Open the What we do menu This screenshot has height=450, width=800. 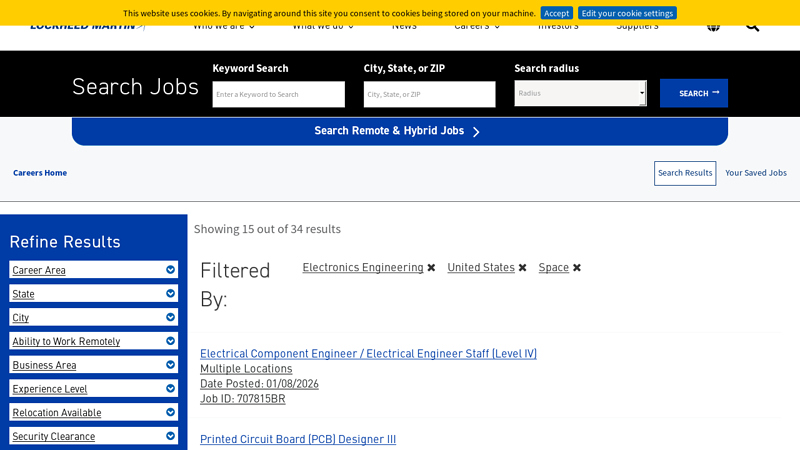click(x=322, y=27)
